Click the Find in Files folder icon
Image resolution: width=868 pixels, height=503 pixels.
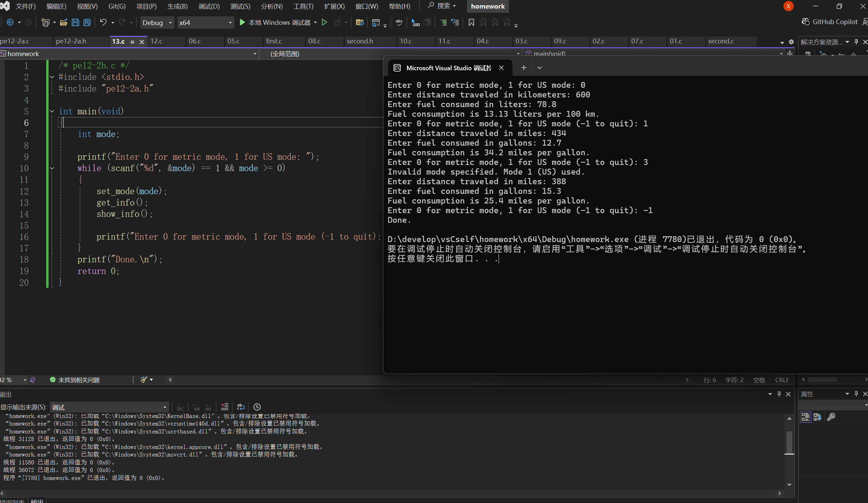point(359,23)
